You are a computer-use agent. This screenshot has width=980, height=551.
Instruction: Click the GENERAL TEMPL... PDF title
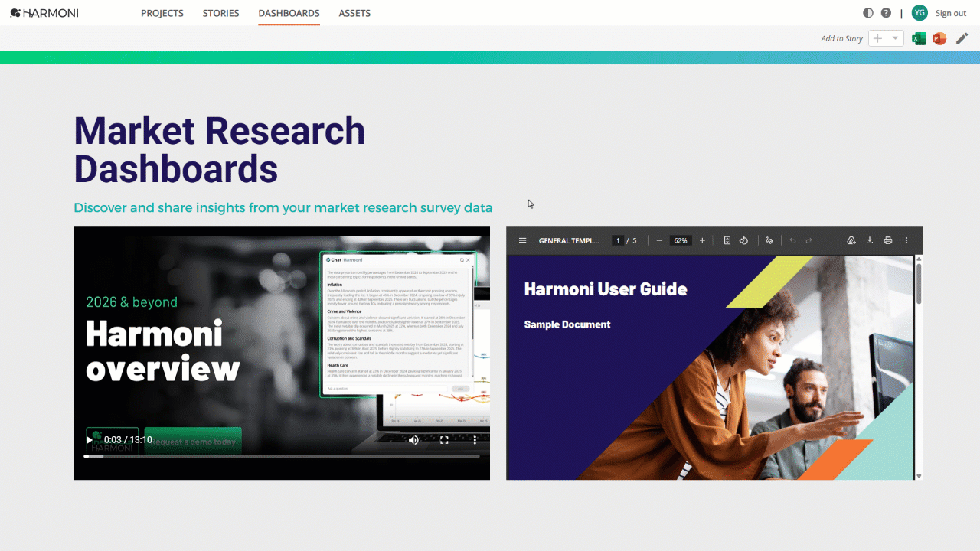pos(569,240)
